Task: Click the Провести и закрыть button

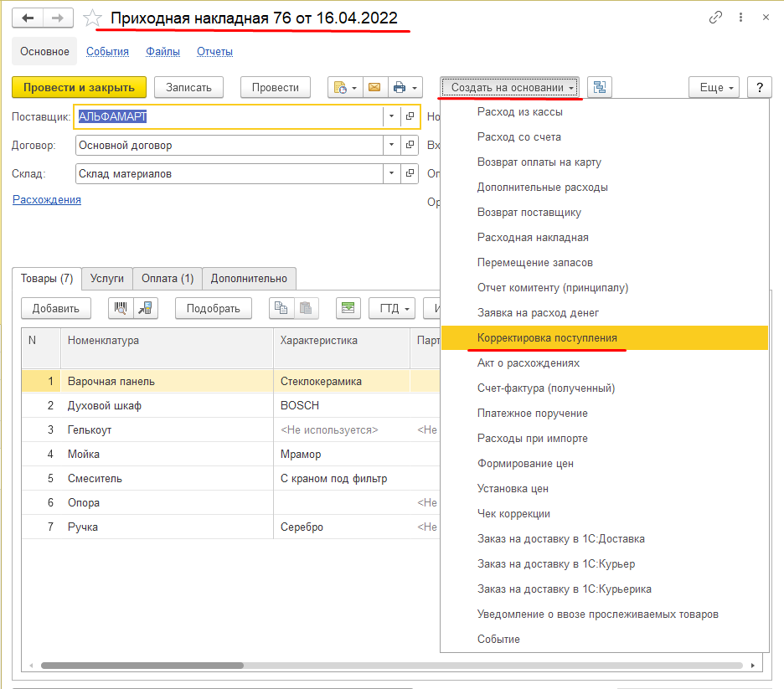Action: pyautogui.click(x=79, y=87)
